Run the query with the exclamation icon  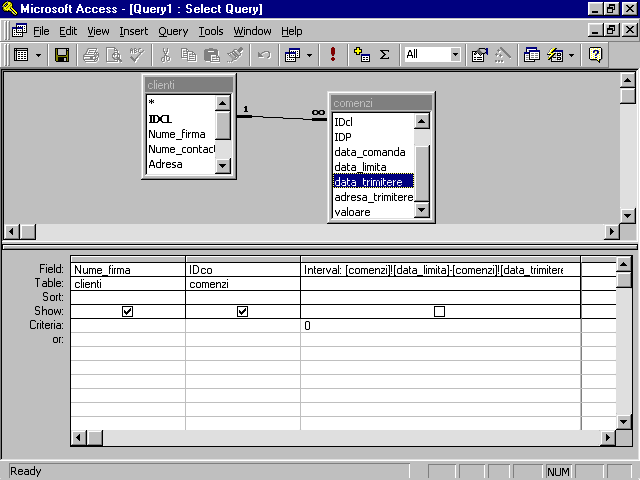[x=333, y=55]
